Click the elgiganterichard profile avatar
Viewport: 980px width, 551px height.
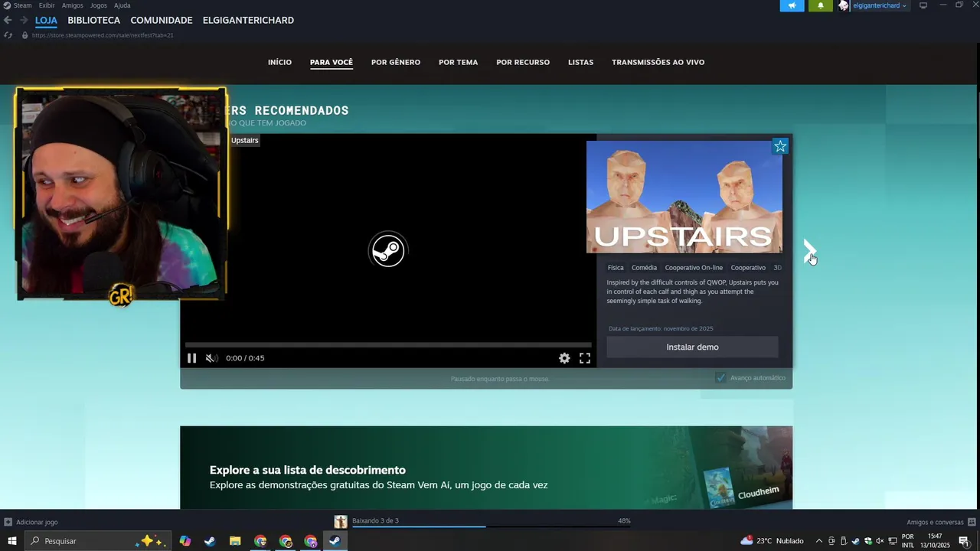click(844, 5)
